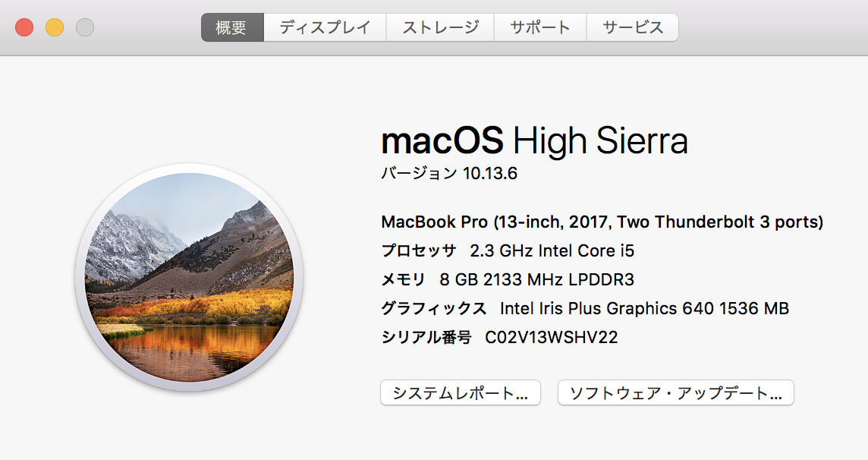Click the MacBook Pro model name line
The image size is (868, 460).
tap(602, 222)
